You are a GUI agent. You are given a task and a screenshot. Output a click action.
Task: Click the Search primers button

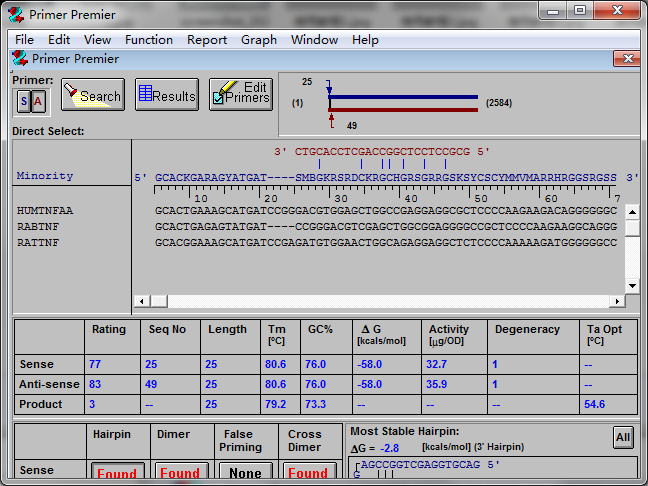pos(92,95)
